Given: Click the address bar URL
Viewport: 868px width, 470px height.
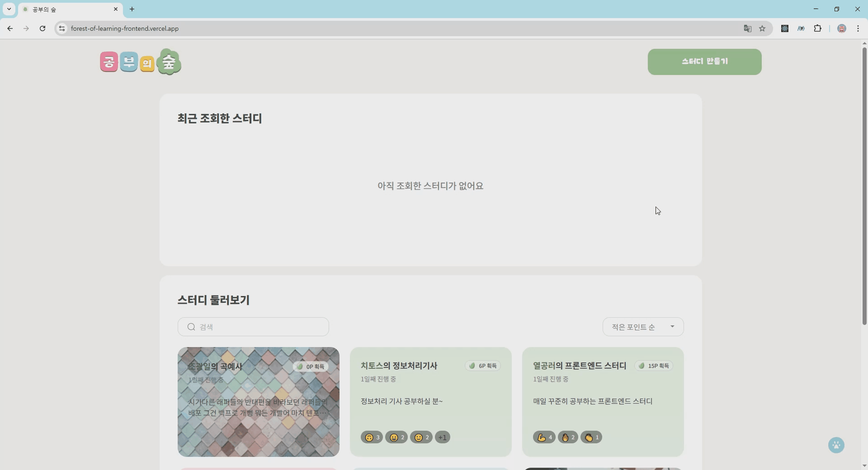Looking at the screenshot, I should 125,28.
